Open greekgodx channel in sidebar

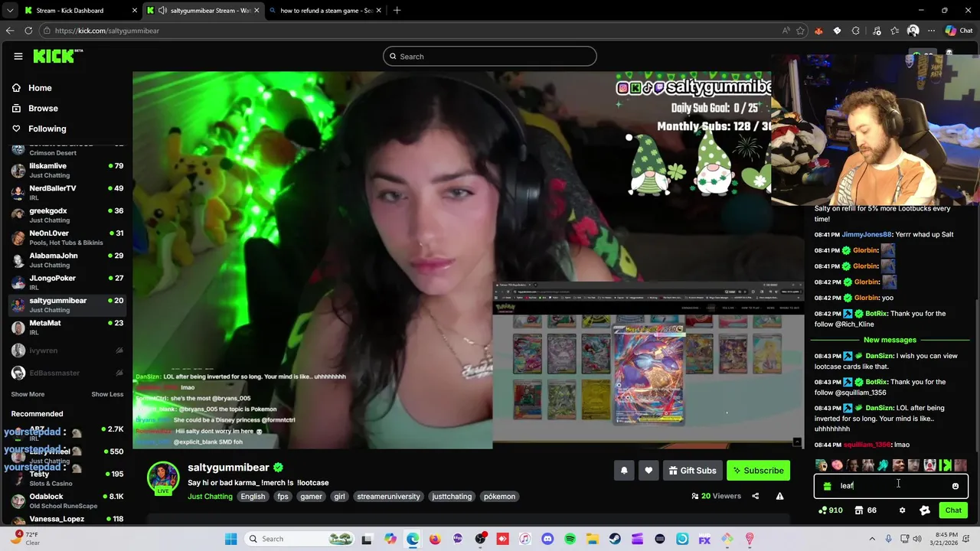pyautogui.click(x=67, y=215)
